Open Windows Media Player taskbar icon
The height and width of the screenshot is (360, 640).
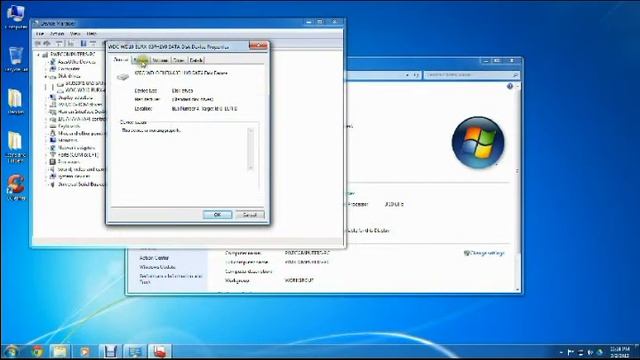point(84,351)
